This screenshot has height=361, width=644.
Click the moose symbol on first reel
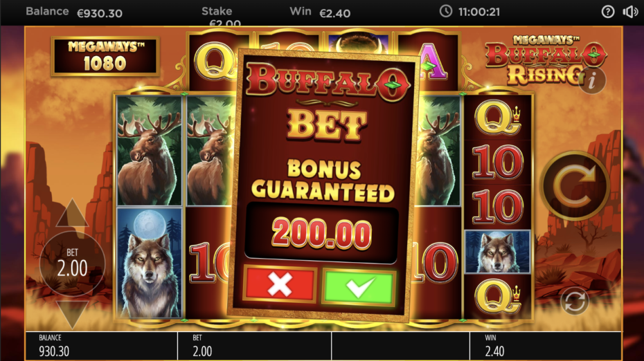150,151
